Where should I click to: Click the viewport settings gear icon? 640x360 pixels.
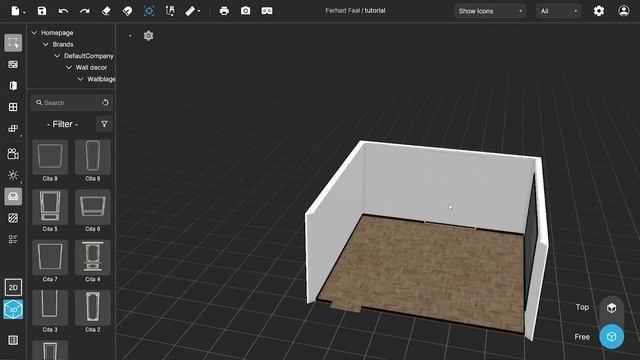[148, 36]
